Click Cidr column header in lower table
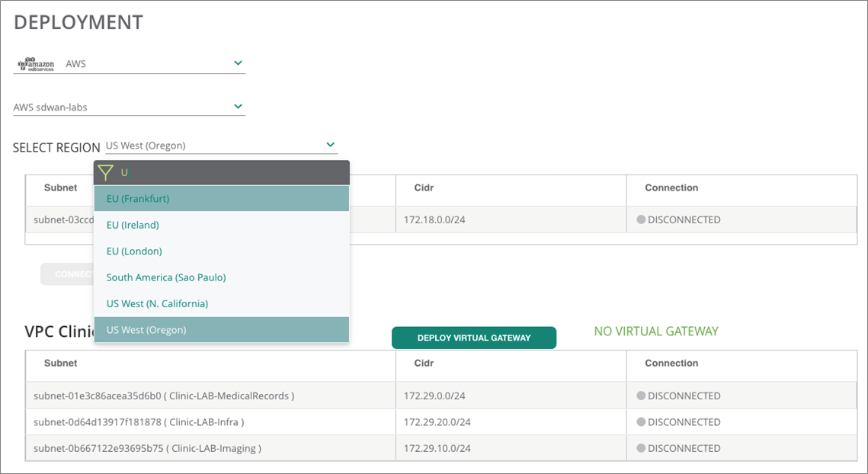The height and width of the screenshot is (474, 868). point(424,364)
